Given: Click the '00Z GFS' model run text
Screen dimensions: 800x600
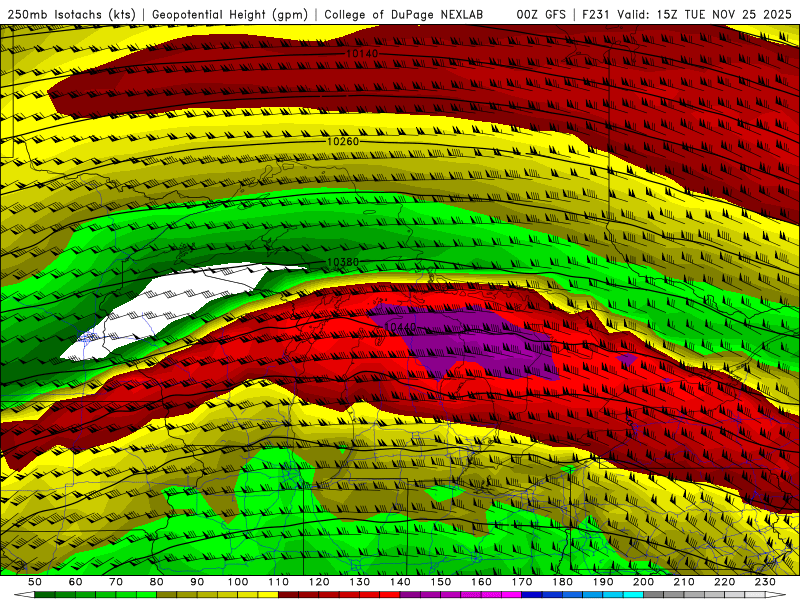Looking at the screenshot, I should click(541, 14).
